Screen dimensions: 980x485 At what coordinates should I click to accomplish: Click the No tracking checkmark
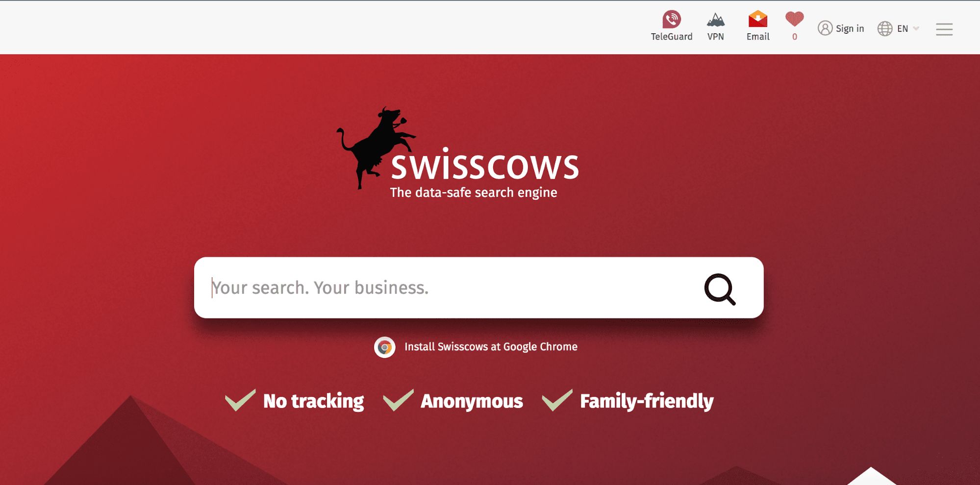point(240,400)
